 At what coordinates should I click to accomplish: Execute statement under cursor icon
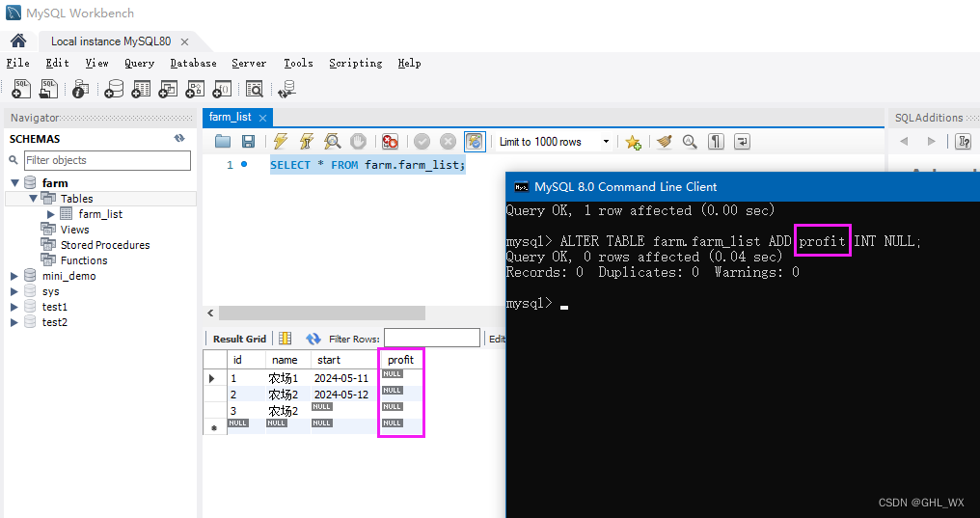click(307, 142)
